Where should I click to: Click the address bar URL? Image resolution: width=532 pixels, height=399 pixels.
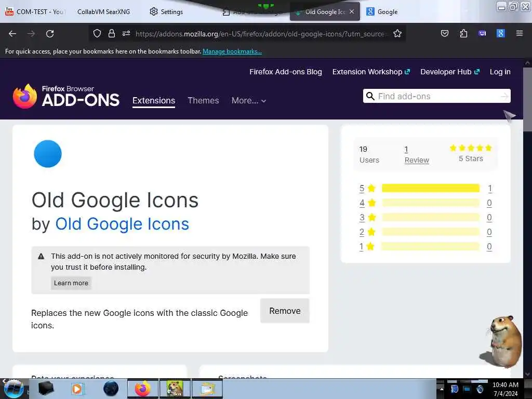tap(260, 34)
